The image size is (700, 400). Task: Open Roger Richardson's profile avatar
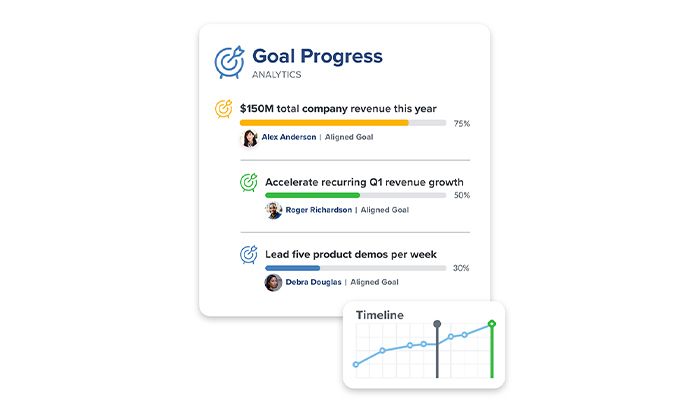point(274,210)
